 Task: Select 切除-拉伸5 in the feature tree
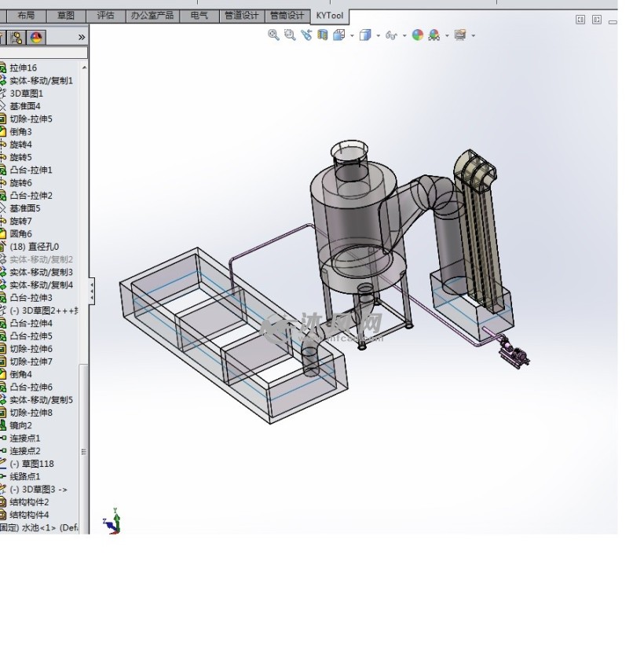(x=31, y=119)
